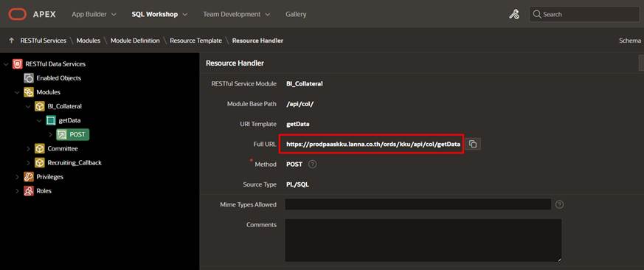
Task: Click inside the Comments text area
Action: click(x=423, y=240)
